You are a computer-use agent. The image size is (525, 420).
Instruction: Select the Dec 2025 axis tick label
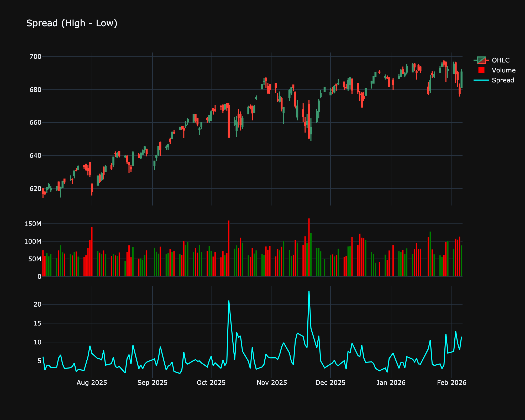(x=330, y=383)
